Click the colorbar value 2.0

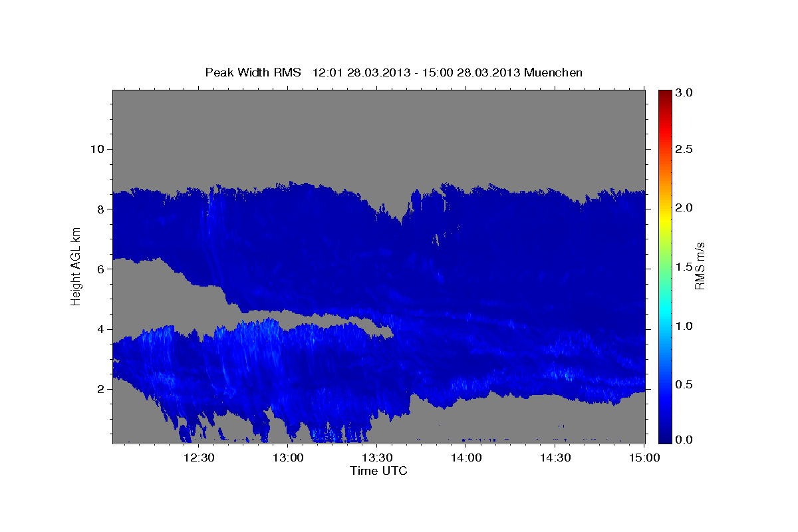tap(684, 207)
